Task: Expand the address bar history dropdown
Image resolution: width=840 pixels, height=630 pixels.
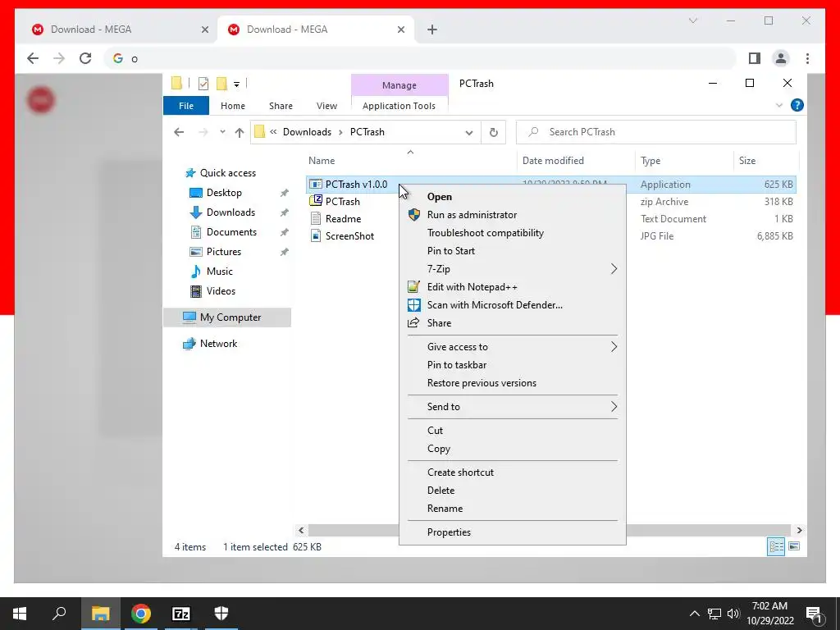Action: tap(469, 133)
